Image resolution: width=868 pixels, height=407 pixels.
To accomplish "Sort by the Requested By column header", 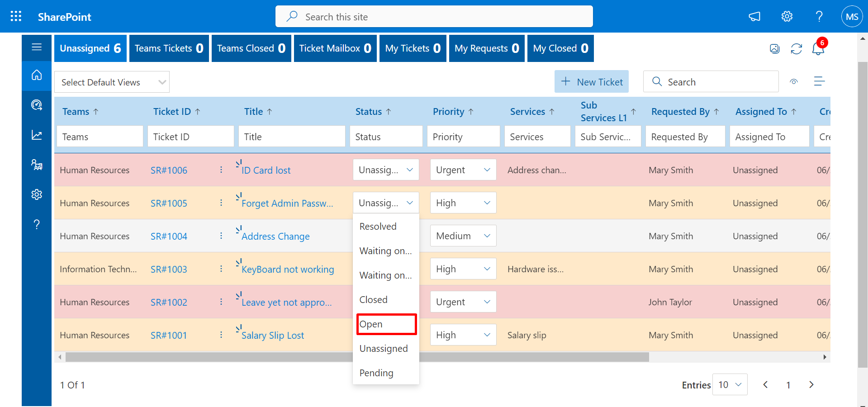I will [x=685, y=112].
